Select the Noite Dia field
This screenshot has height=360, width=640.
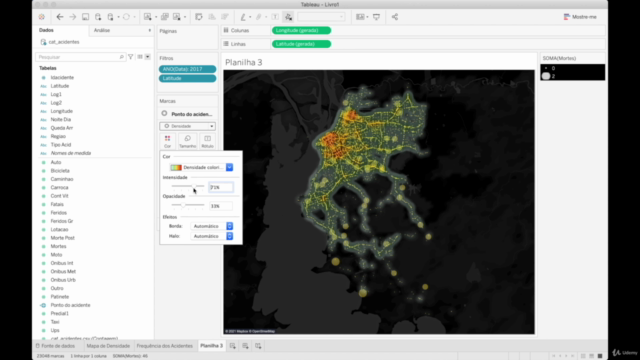click(x=60, y=120)
